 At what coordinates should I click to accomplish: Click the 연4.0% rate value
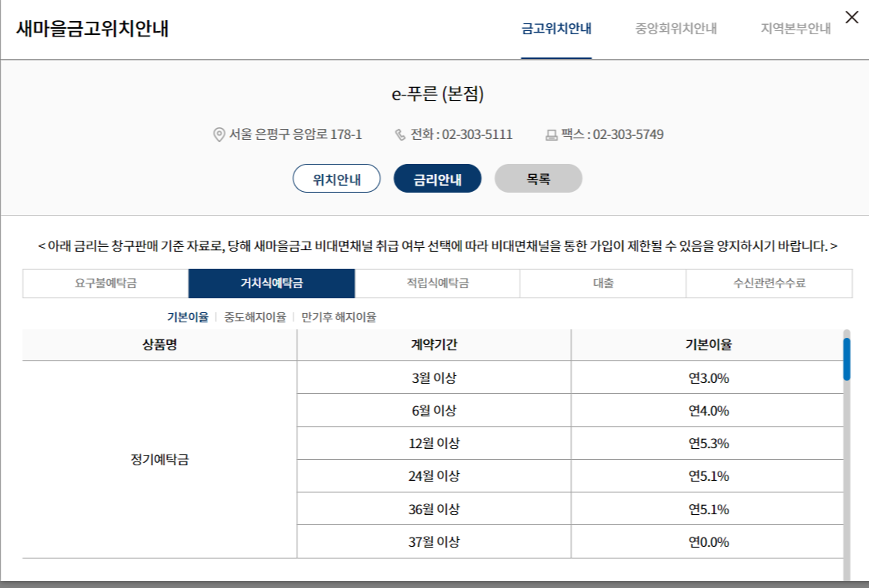tap(708, 411)
